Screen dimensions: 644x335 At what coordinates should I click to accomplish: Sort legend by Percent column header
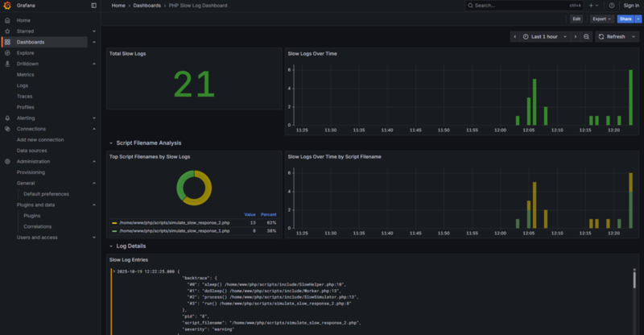coord(269,214)
